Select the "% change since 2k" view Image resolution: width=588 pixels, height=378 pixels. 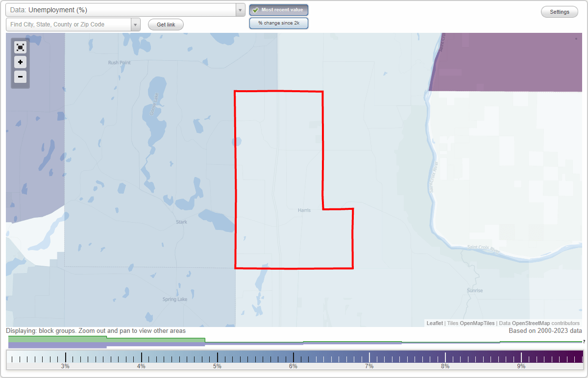pyautogui.click(x=279, y=23)
